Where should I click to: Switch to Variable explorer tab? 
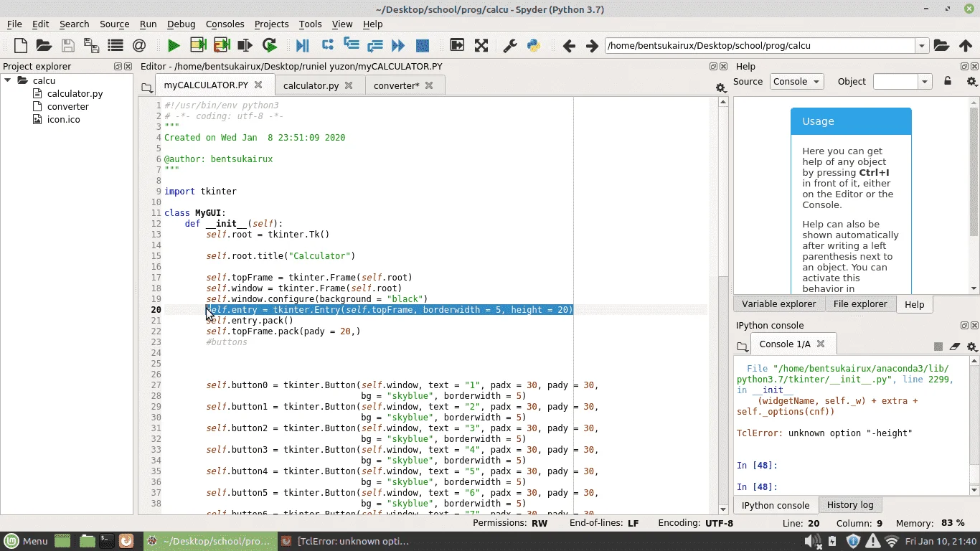pyautogui.click(x=778, y=304)
